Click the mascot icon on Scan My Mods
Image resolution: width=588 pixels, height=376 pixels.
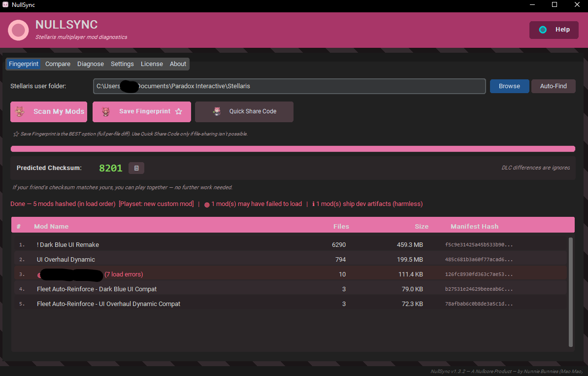[x=20, y=111]
